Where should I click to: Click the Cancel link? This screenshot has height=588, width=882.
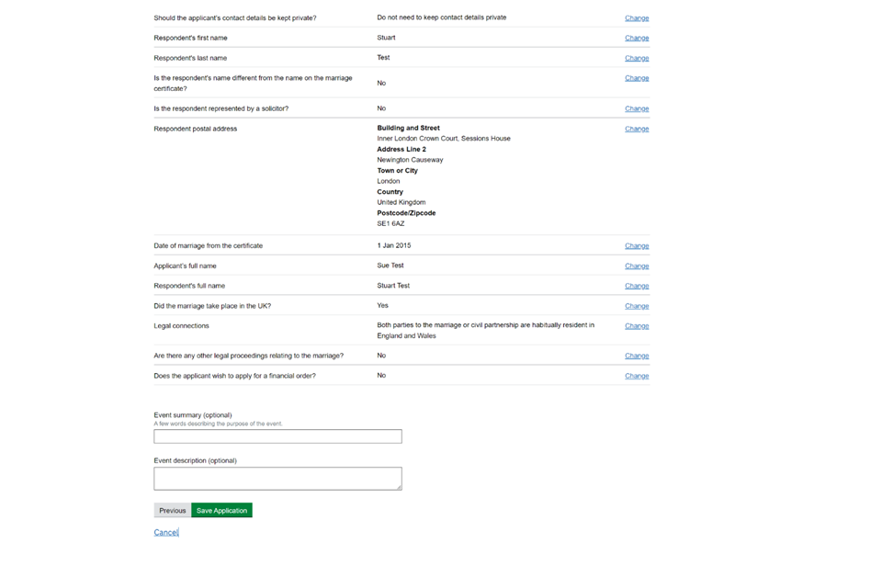tap(165, 533)
